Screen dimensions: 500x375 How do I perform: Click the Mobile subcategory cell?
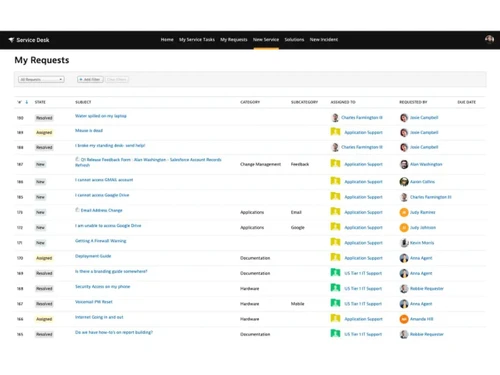coord(298,304)
